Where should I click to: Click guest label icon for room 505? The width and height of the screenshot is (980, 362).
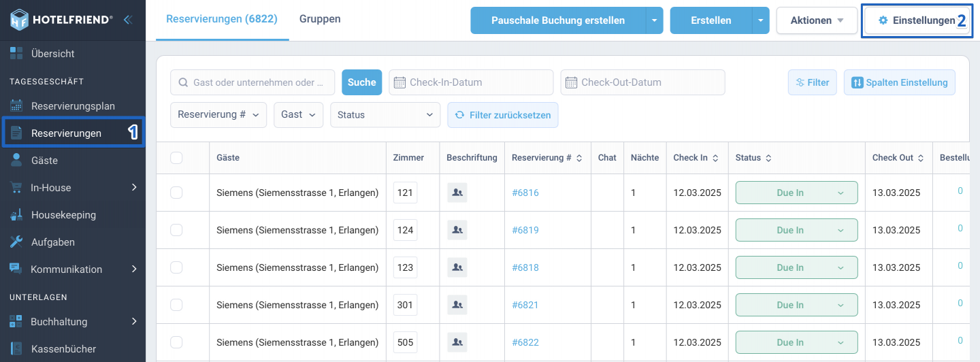click(x=457, y=342)
